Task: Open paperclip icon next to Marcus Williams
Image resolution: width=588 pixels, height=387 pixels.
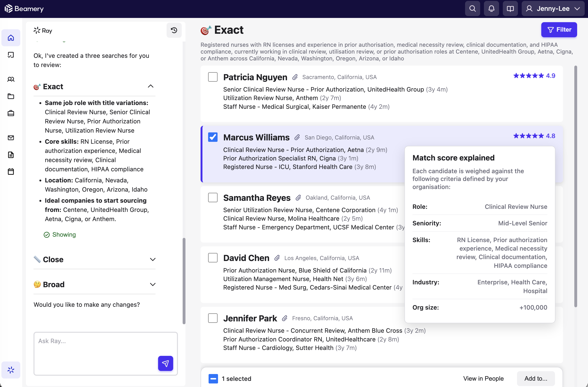Action: (297, 137)
